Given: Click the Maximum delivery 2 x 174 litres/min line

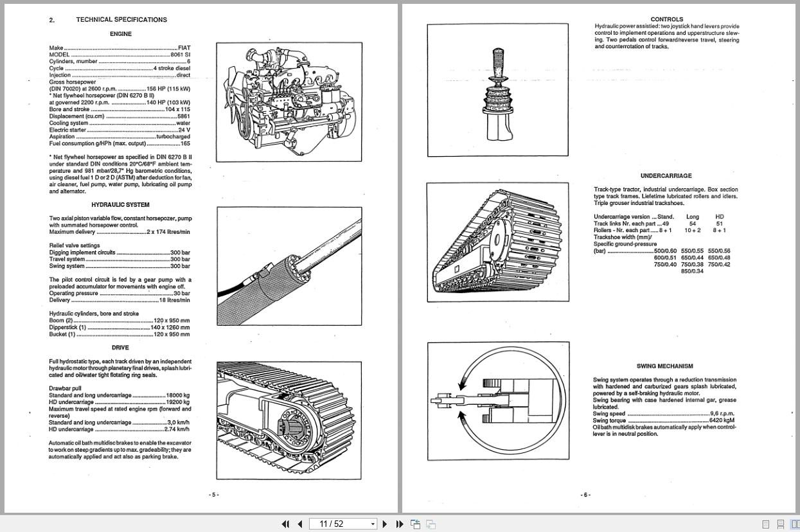Looking at the screenshot, I should click(120, 232).
